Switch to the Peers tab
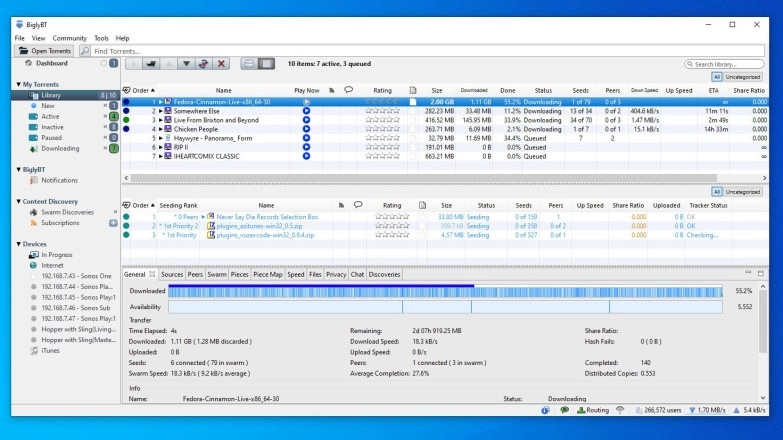This screenshot has height=440, width=783. [x=195, y=274]
